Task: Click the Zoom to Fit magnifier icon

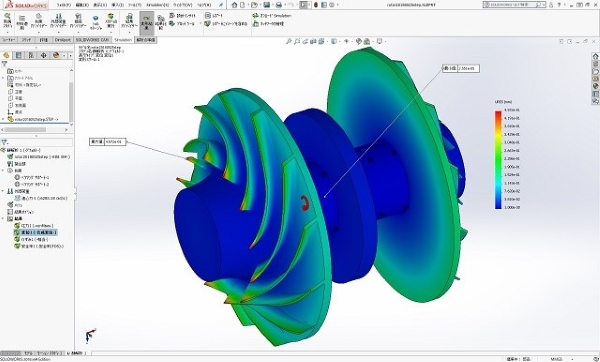Action: click(x=289, y=41)
